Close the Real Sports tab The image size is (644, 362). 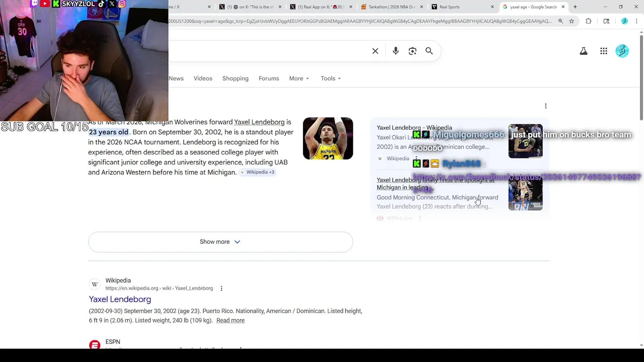click(x=492, y=7)
